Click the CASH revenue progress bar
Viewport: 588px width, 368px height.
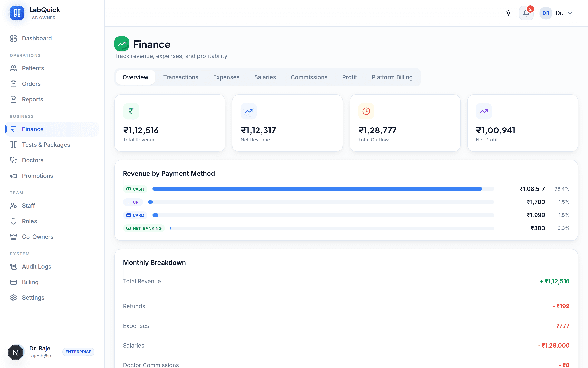coord(323,189)
